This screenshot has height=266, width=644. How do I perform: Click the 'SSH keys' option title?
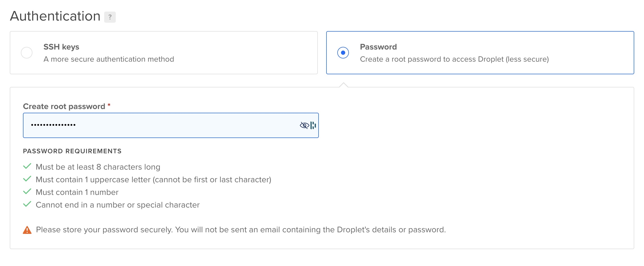click(x=61, y=47)
